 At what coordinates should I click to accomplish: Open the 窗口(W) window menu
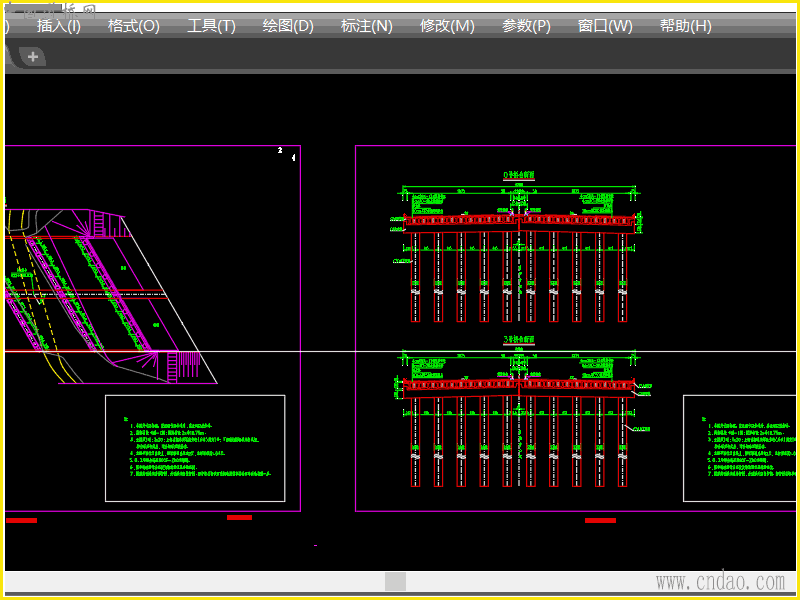(x=605, y=26)
